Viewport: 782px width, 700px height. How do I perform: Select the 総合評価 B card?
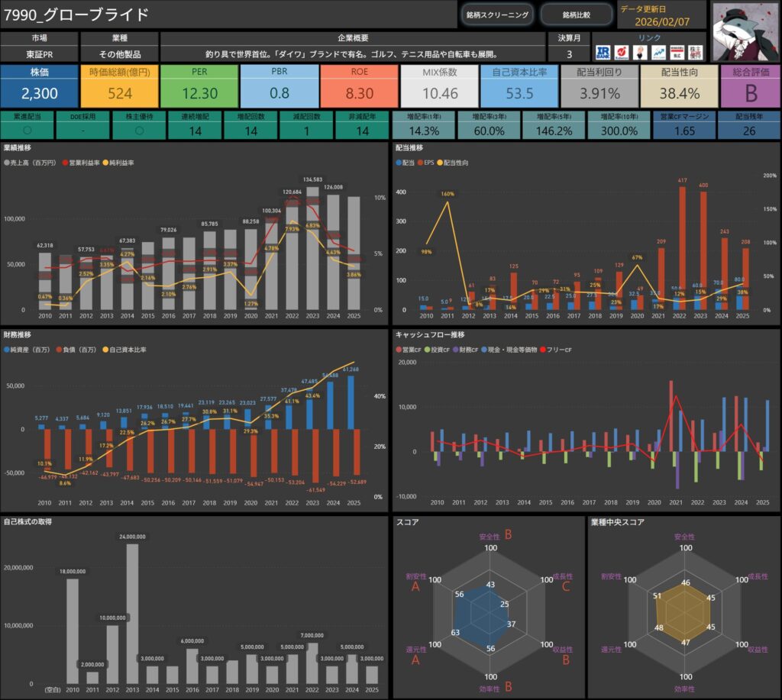(x=750, y=85)
